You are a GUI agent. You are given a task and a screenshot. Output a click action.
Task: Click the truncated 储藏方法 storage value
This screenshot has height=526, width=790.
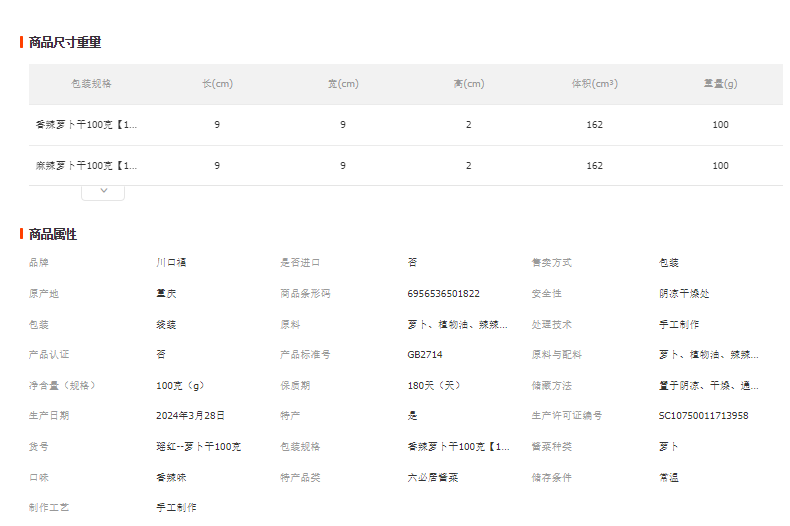[708, 386]
